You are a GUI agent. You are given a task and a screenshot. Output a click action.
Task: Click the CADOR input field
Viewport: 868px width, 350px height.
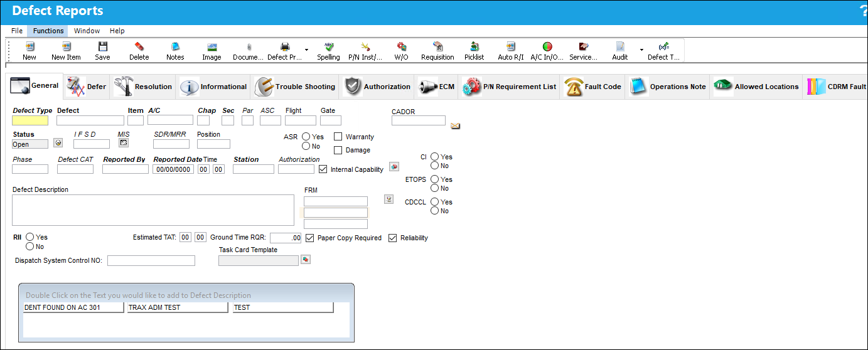coord(419,120)
